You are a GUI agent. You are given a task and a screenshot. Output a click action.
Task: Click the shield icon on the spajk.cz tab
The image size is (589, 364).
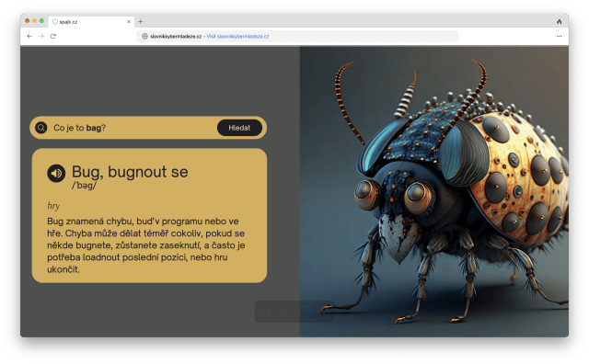(x=55, y=22)
